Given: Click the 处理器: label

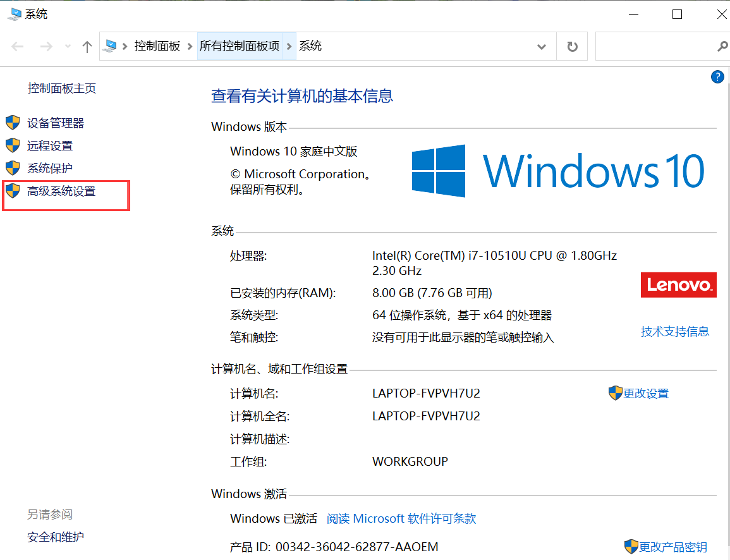Looking at the screenshot, I should coord(248,255).
